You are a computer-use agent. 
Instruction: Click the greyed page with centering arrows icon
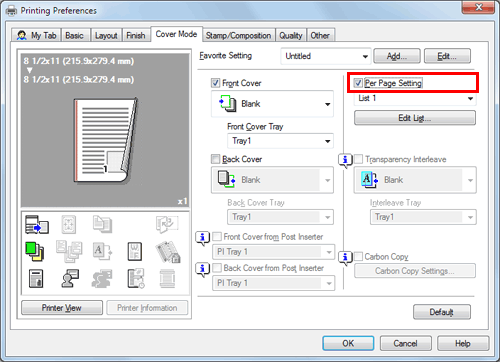click(69, 224)
